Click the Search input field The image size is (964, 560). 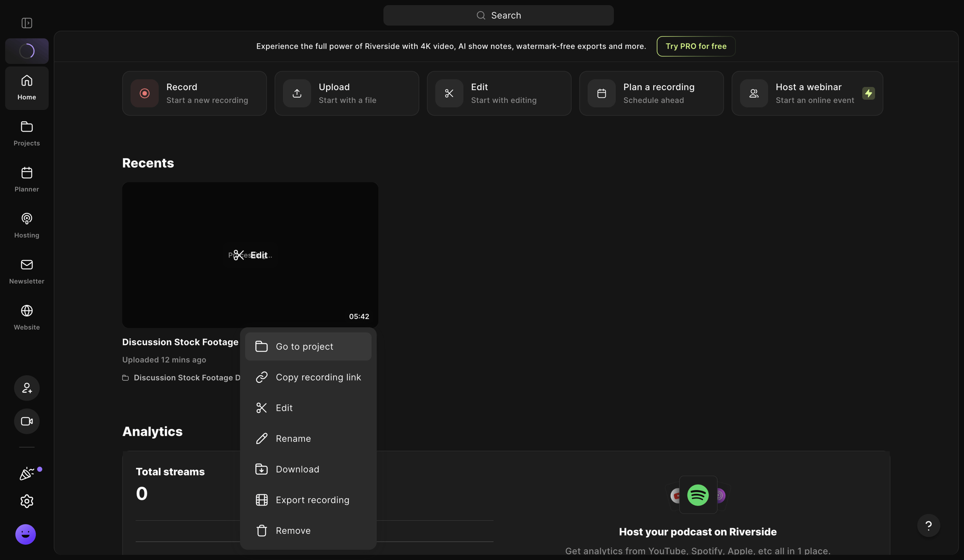pos(498,15)
